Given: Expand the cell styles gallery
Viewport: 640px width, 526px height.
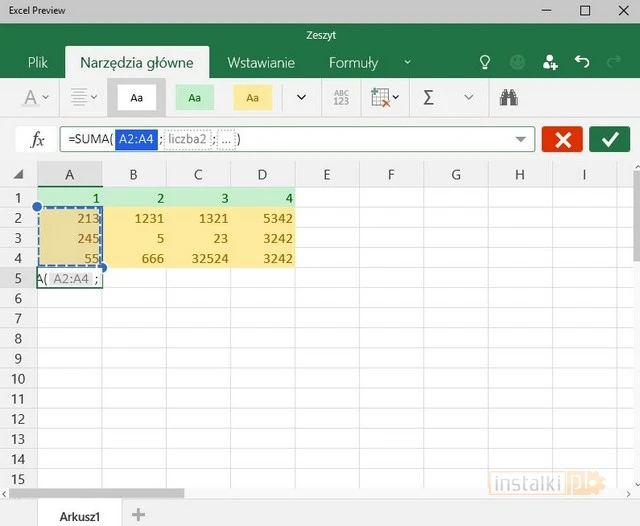Looking at the screenshot, I should [x=301, y=98].
